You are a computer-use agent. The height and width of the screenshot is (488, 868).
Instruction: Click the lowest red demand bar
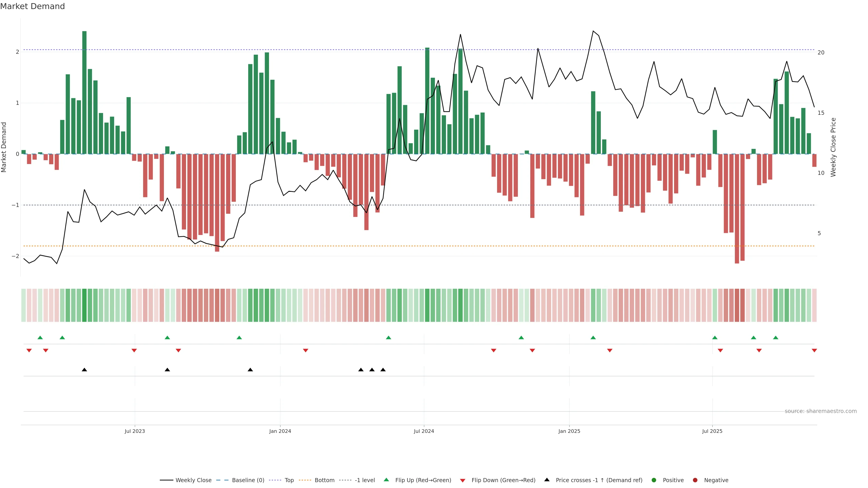coord(737,209)
